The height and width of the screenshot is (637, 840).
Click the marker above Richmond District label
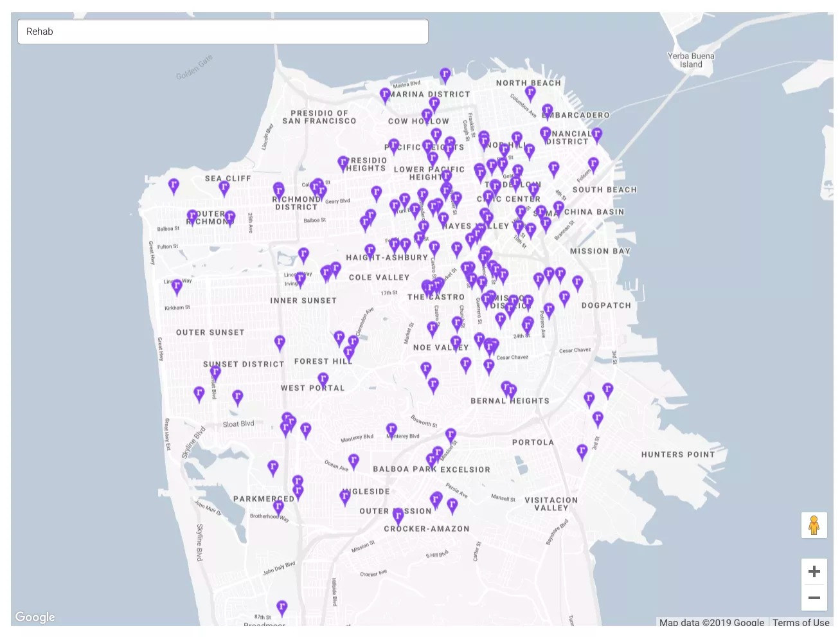tap(278, 190)
